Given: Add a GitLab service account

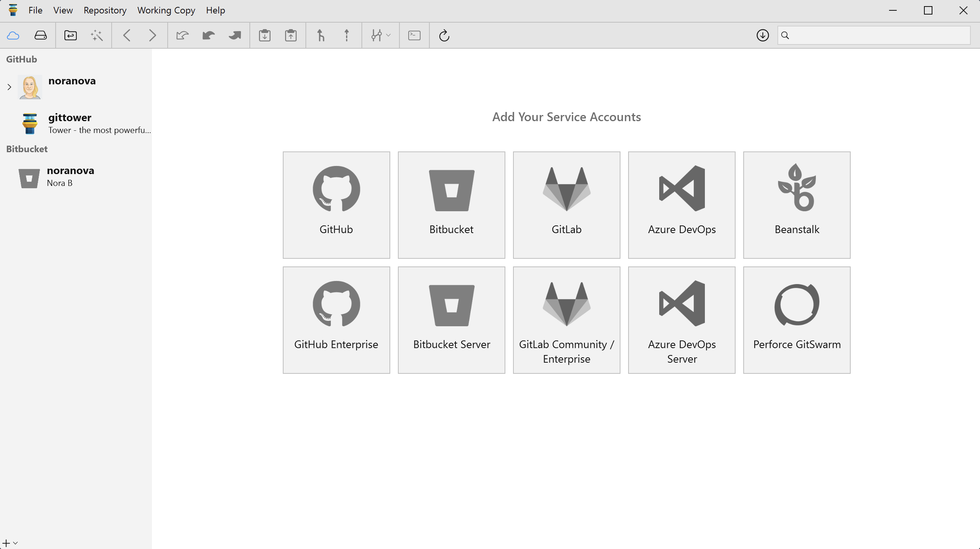Looking at the screenshot, I should click(566, 205).
